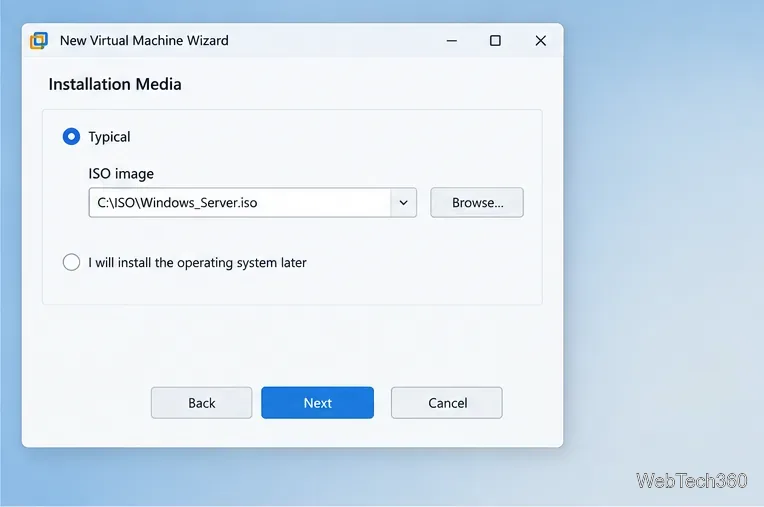Cancel the New Virtual Machine Wizard
The width and height of the screenshot is (764, 507).
pos(447,403)
